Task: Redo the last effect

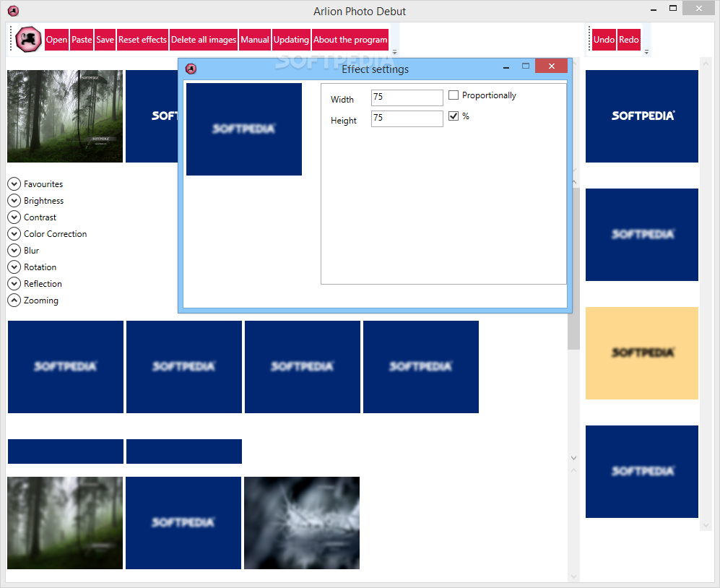Action: point(628,40)
